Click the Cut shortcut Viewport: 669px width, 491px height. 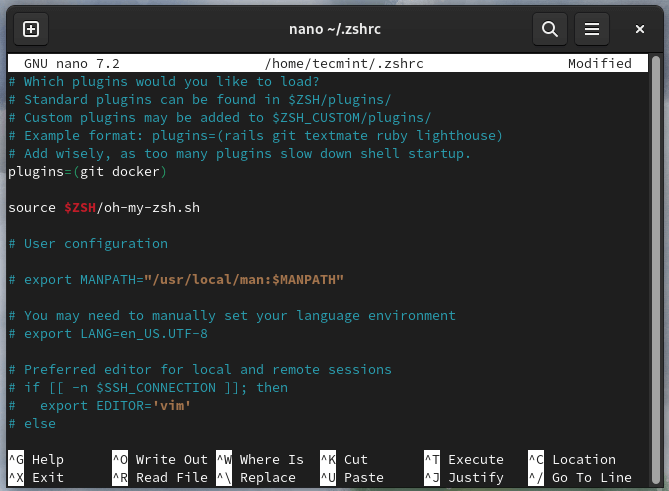pos(356,460)
